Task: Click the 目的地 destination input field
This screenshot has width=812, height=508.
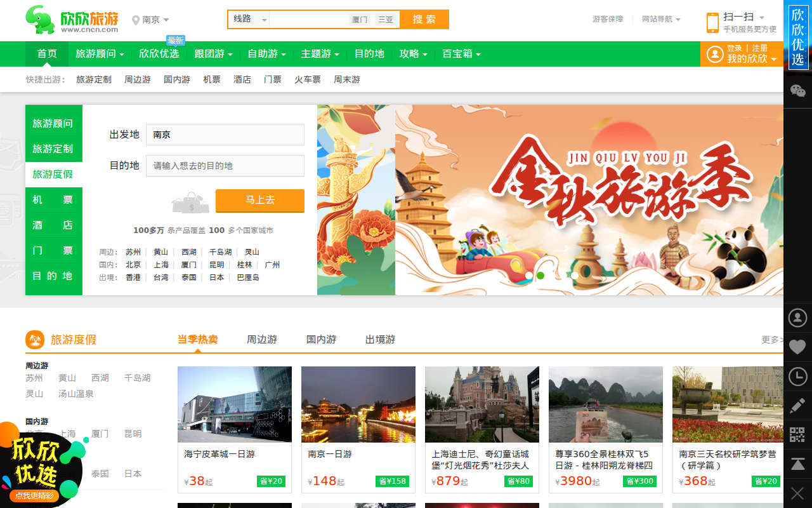Action: coord(225,165)
